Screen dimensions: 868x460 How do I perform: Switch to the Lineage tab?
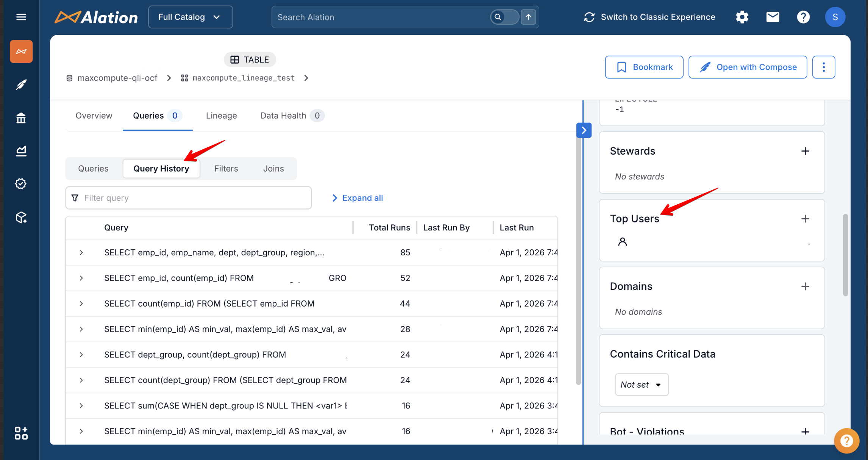pyautogui.click(x=221, y=116)
